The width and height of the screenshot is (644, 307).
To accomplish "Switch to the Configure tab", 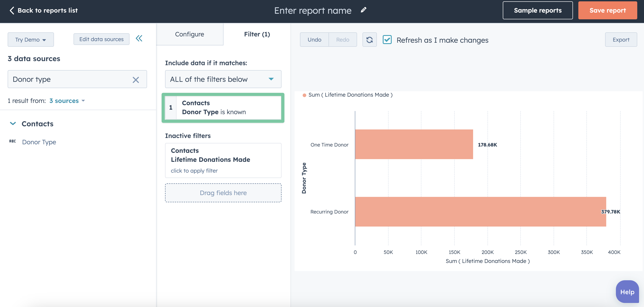I will (189, 34).
